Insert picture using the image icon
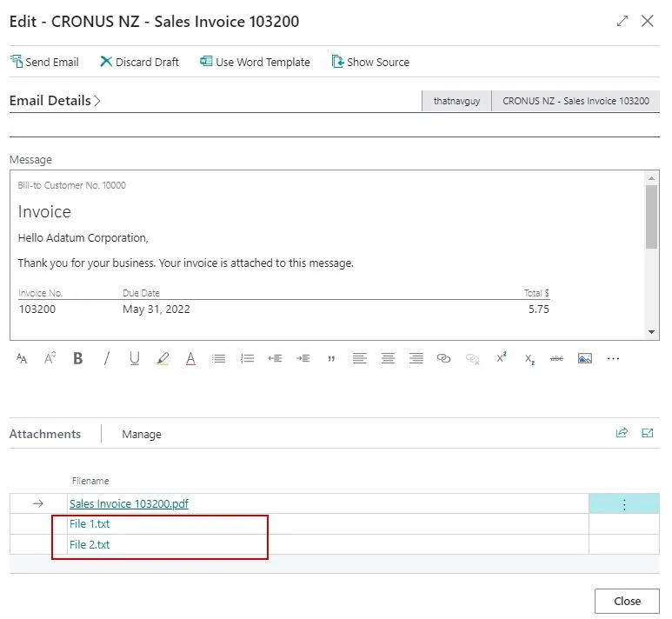672x619 pixels. tap(585, 358)
